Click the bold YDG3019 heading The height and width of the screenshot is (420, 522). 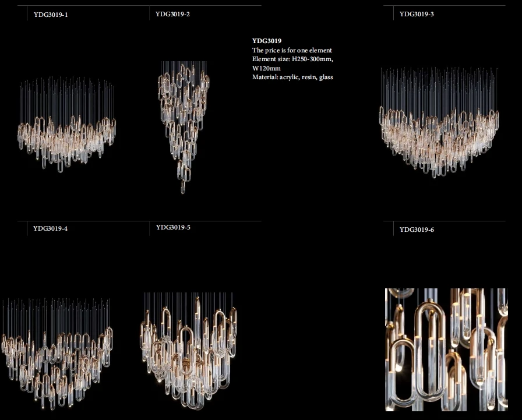pyautogui.click(x=267, y=41)
